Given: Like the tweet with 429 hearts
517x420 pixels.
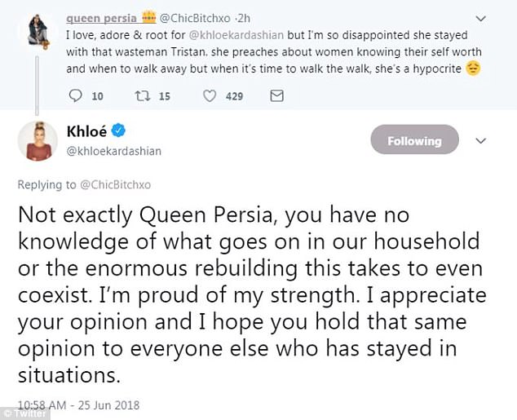Looking at the screenshot, I should [x=210, y=96].
